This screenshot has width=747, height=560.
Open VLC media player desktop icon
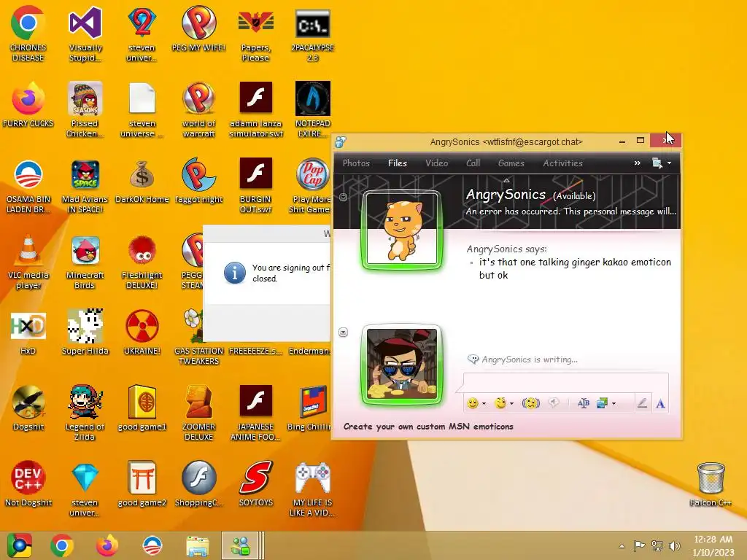pos(28,262)
